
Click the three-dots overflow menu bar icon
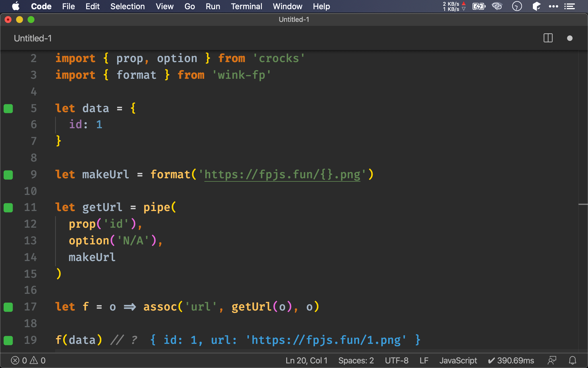click(553, 6)
